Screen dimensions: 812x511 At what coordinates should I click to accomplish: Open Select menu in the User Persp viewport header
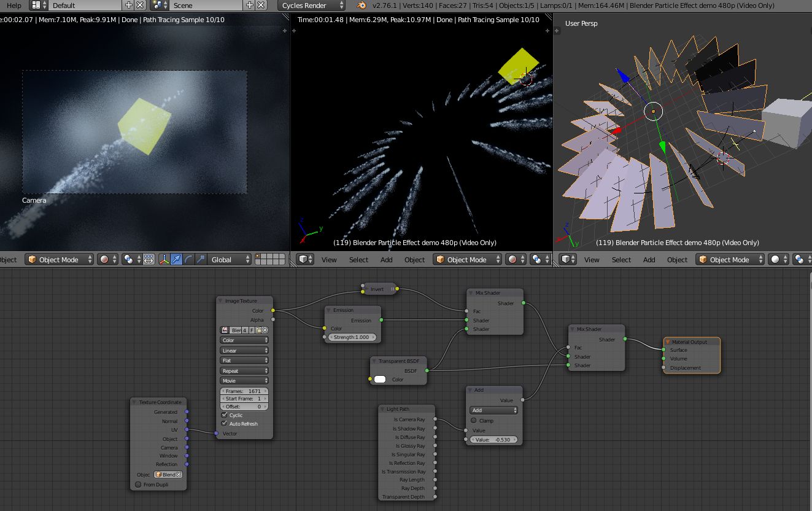tap(621, 260)
